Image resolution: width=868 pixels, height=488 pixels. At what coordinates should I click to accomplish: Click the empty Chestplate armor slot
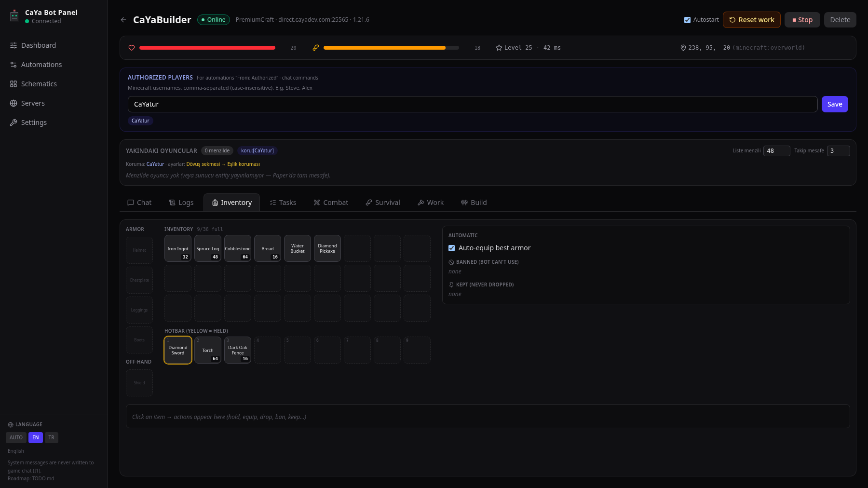pos(139,280)
